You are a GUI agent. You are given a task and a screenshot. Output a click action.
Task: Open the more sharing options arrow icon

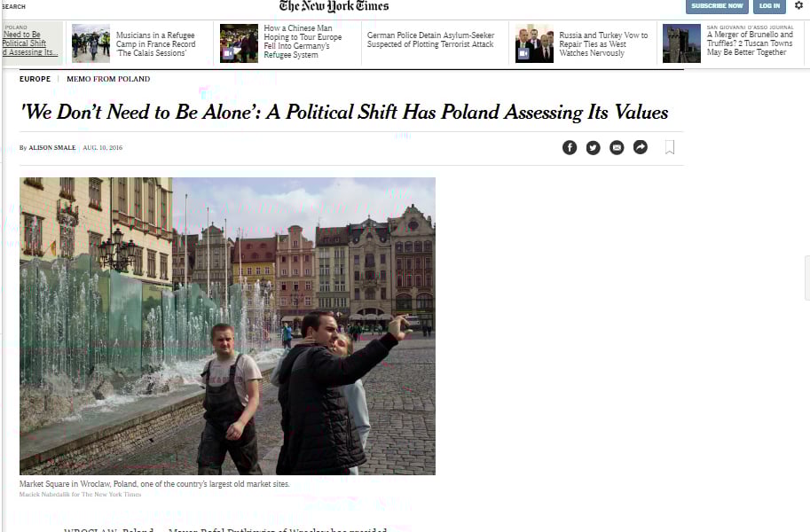tap(641, 148)
